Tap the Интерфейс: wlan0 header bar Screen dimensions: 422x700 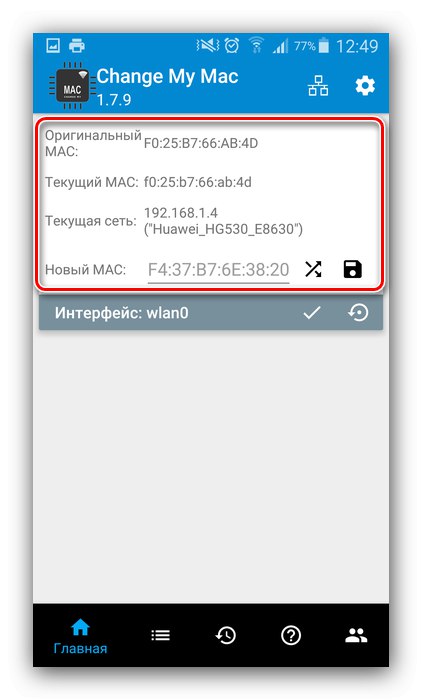211,312
